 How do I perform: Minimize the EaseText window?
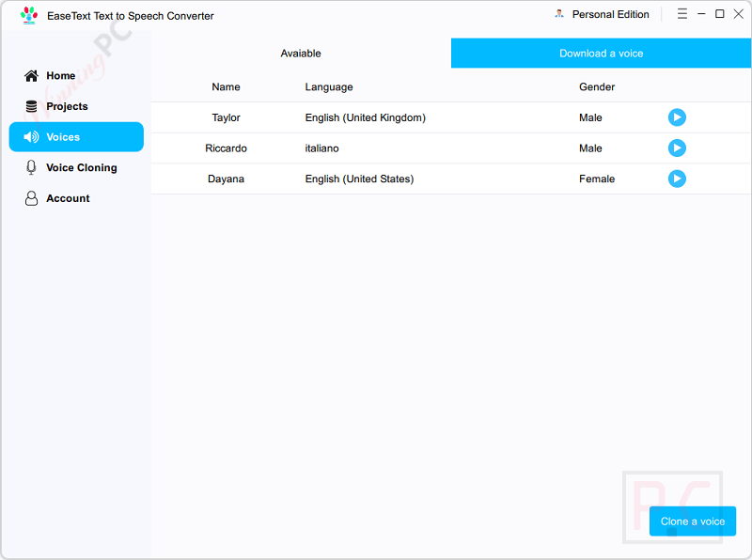pyautogui.click(x=701, y=14)
